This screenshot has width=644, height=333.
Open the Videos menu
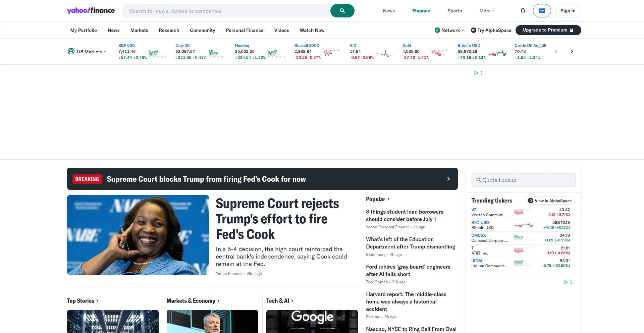pos(282,30)
